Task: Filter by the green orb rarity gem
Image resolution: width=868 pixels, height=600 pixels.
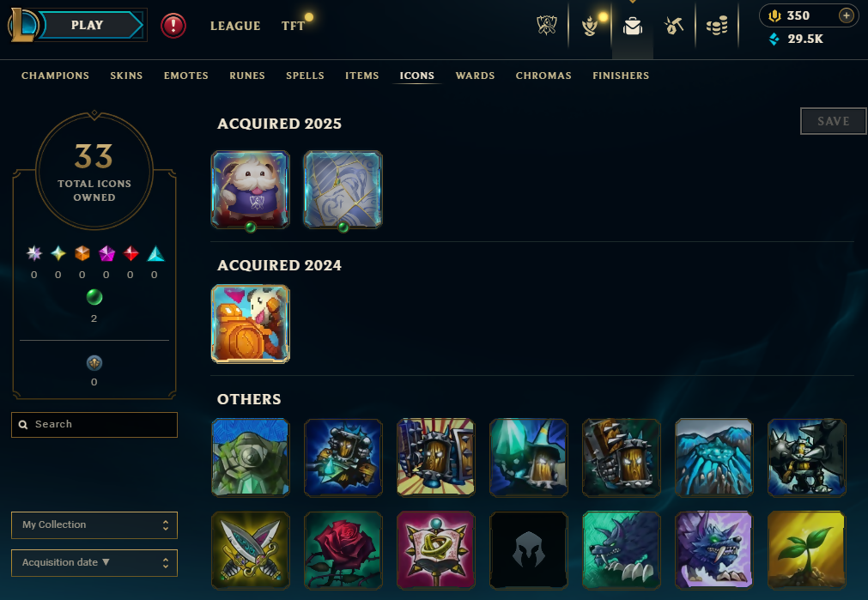Action: pyautogui.click(x=94, y=297)
